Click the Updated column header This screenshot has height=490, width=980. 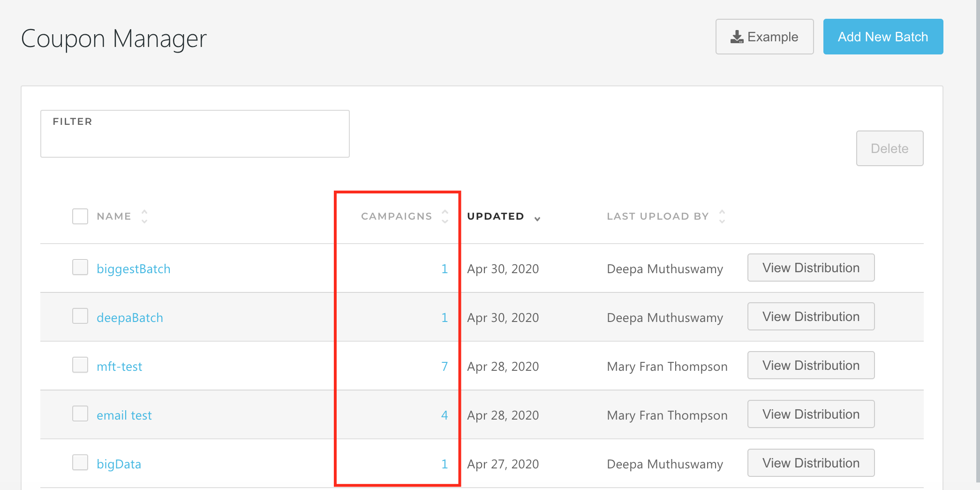(x=495, y=216)
